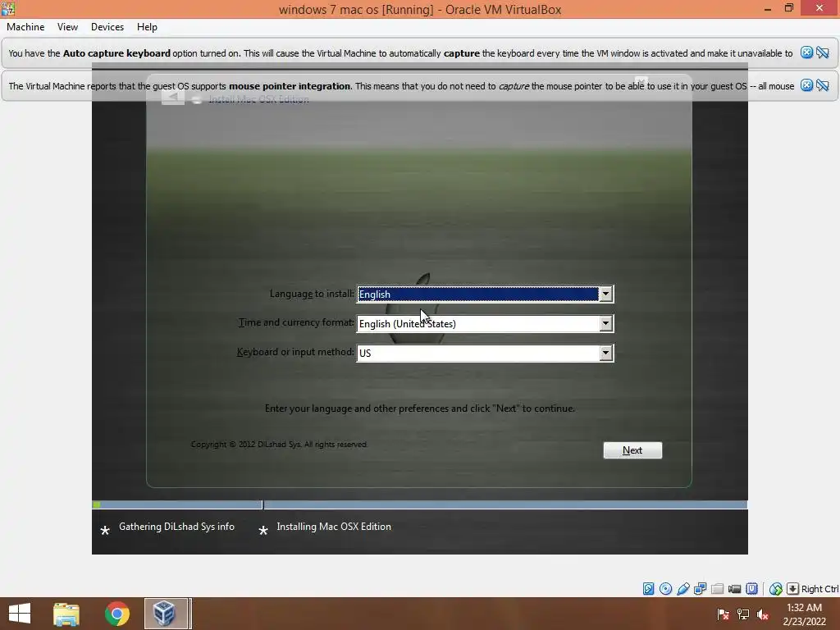840x630 pixels.
Task: Open the Windows Start button
Action: 20,614
